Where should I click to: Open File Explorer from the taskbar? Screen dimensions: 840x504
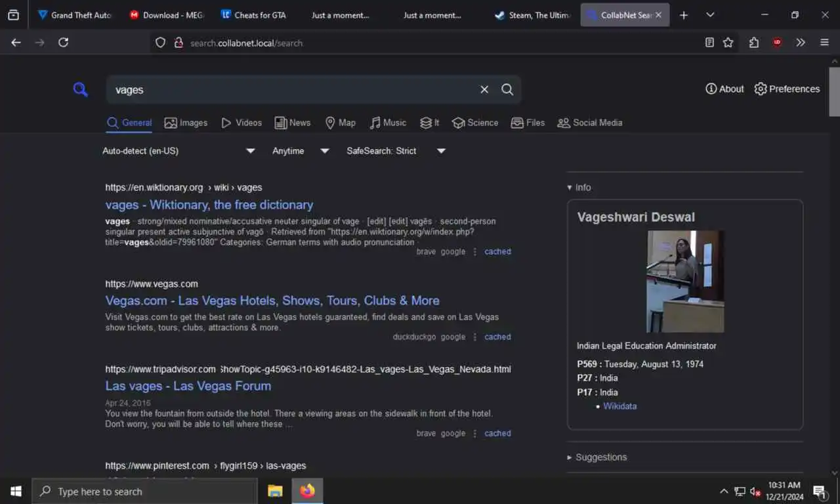(x=275, y=491)
